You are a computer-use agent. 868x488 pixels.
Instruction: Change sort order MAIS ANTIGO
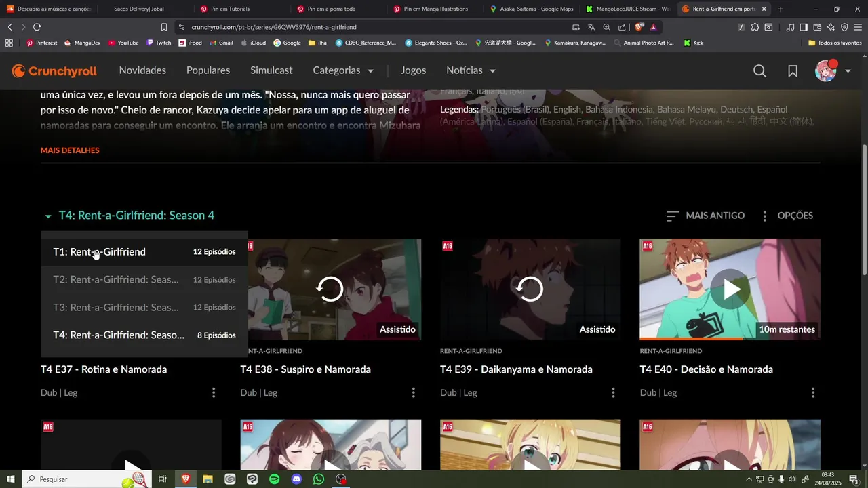[705, 216]
